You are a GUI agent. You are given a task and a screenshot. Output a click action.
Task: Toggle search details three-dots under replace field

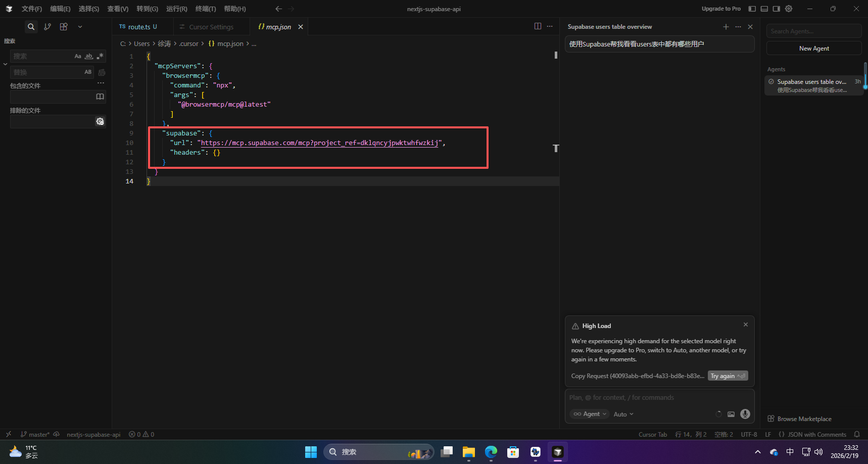point(101,83)
